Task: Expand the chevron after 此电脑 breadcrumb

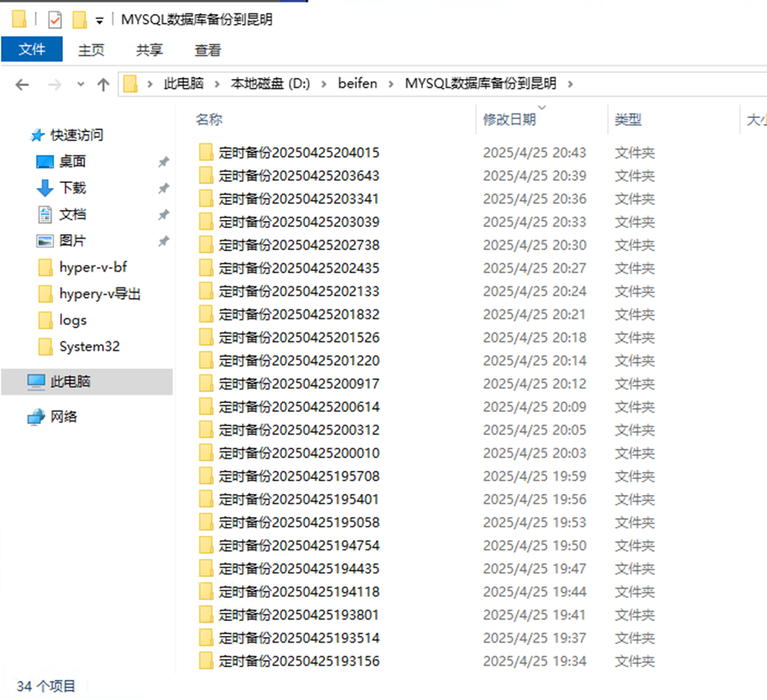Action: pyautogui.click(x=216, y=84)
